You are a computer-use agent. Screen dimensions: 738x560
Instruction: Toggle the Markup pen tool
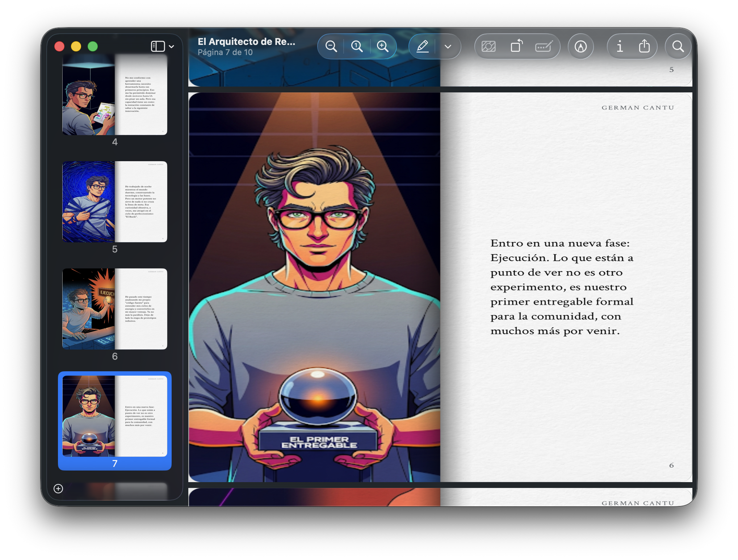[x=423, y=46]
